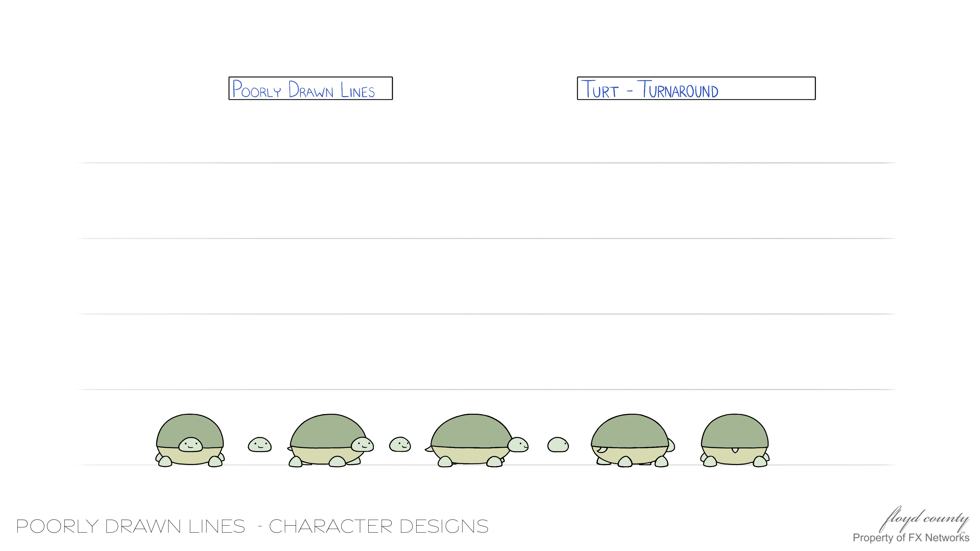This screenshot has height=551, width=980.
Task: Select the three-quarter front turtle pose
Action: [330, 440]
